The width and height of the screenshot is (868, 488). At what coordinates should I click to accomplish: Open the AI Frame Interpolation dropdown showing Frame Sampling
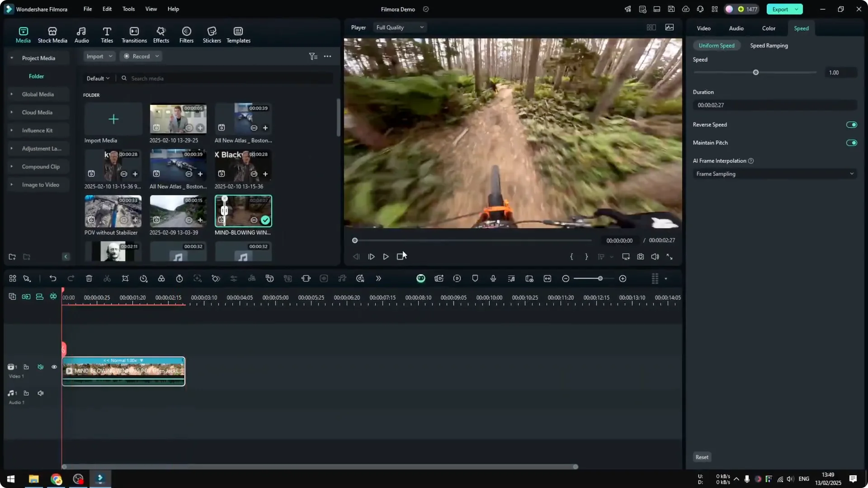774,174
